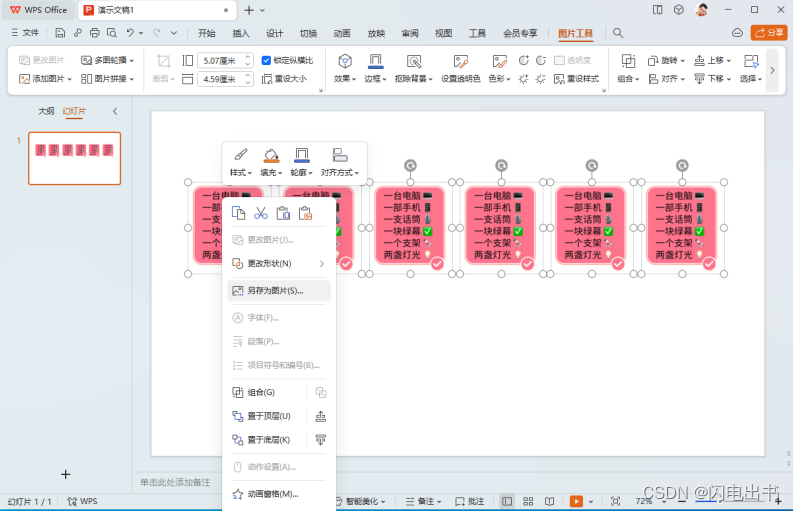Image resolution: width=794 pixels, height=511 pixels.
Task: Click the 设置透明色 set transparent color tool
Action: point(460,68)
